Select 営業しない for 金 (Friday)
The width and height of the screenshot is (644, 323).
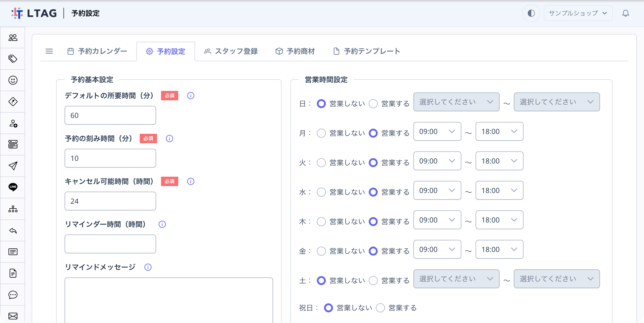point(321,251)
